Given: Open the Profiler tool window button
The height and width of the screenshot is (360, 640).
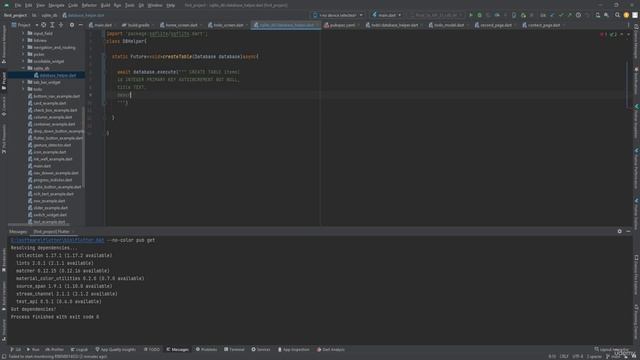Looking at the screenshot, I should click(54, 349).
